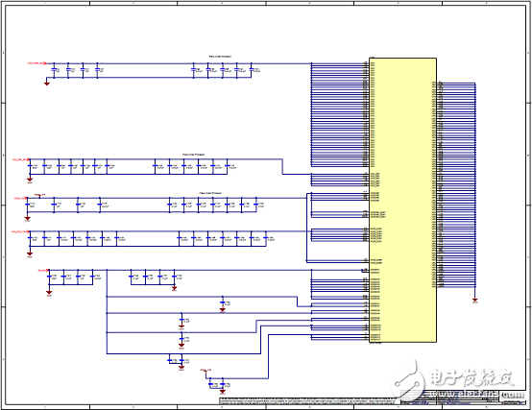Select the ground symbol under the topmost capacitor bank
This screenshot has height=410, width=532.
coord(47,83)
